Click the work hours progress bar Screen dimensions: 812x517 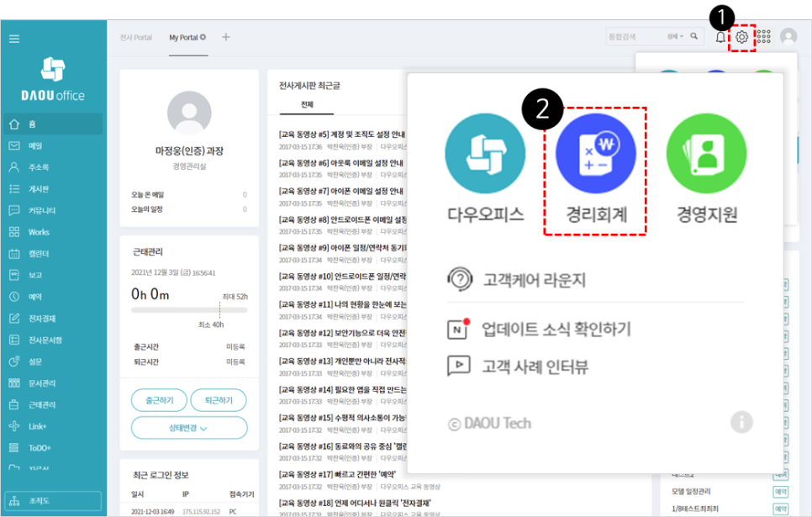pos(189,310)
